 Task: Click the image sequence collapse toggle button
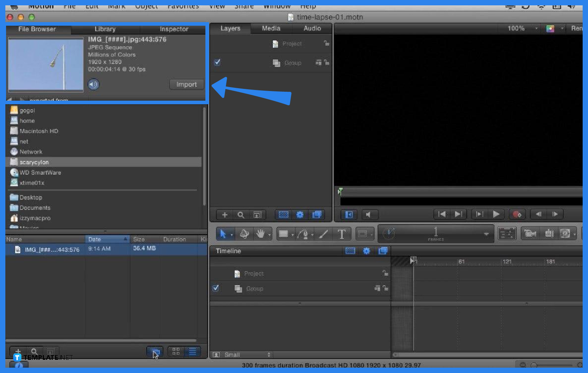(155, 352)
